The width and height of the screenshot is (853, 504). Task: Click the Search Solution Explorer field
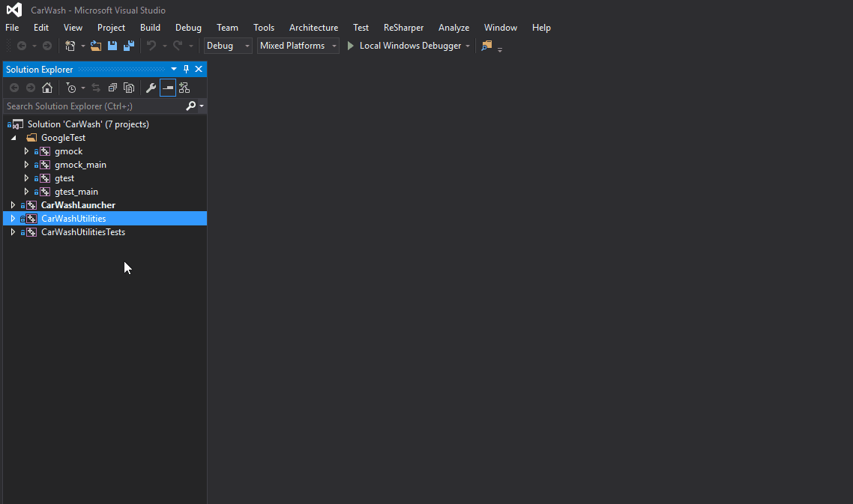(x=94, y=106)
